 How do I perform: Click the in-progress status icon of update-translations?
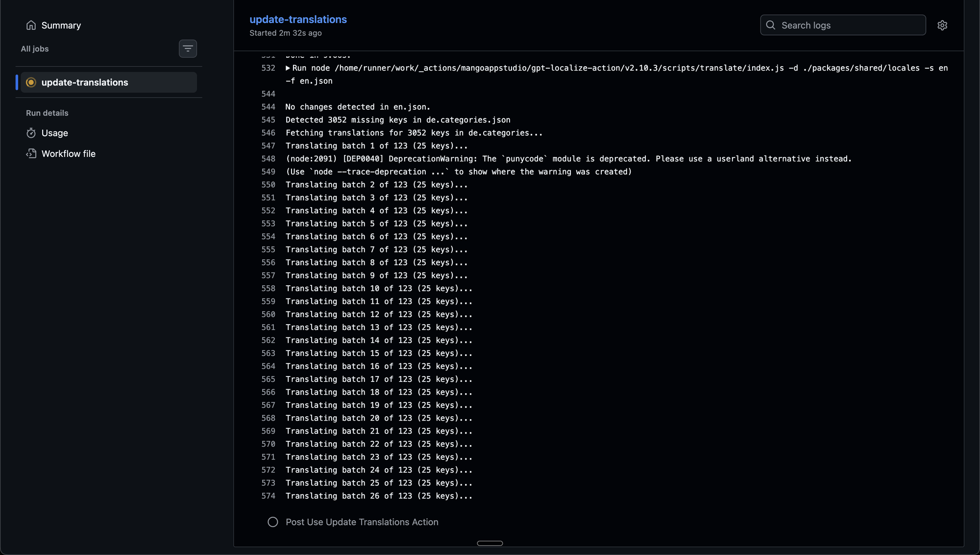(31, 82)
